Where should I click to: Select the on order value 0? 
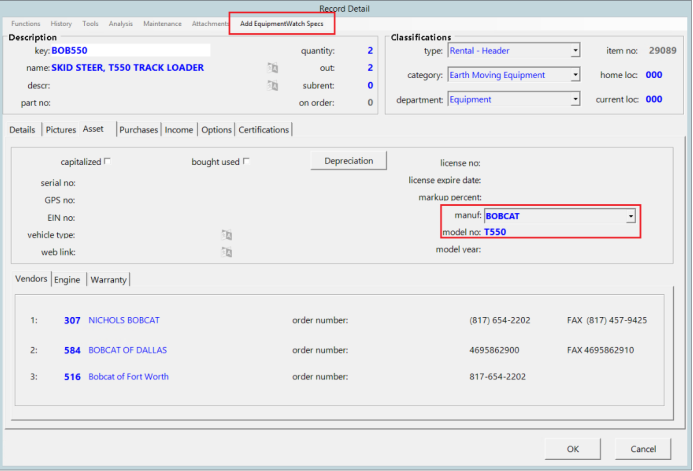[x=370, y=103]
